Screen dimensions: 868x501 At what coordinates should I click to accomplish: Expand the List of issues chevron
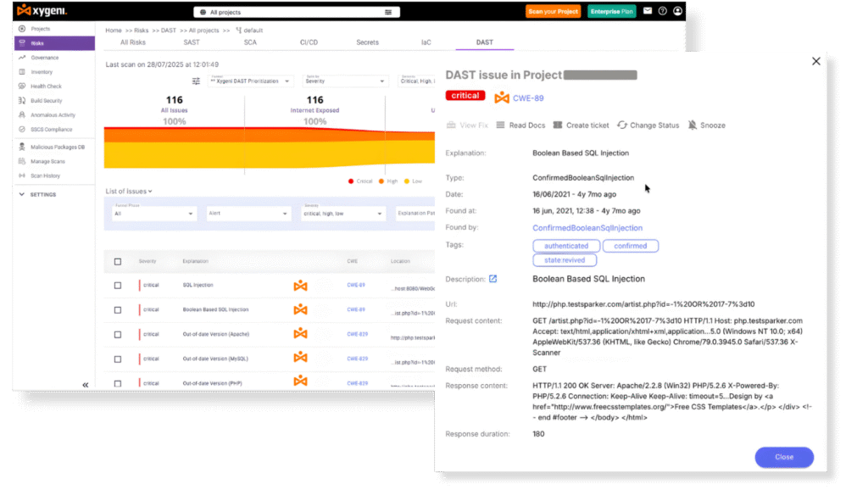click(150, 192)
